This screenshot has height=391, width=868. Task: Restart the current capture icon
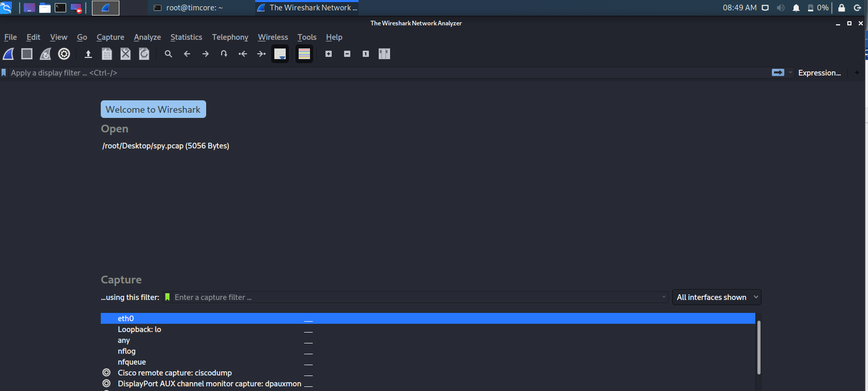tap(45, 54)
